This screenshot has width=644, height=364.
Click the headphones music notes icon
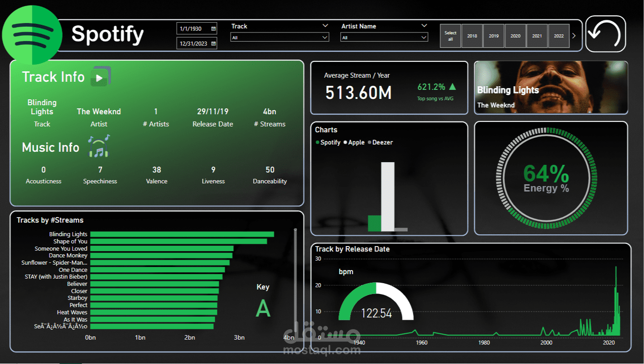(x=99, y=146)
